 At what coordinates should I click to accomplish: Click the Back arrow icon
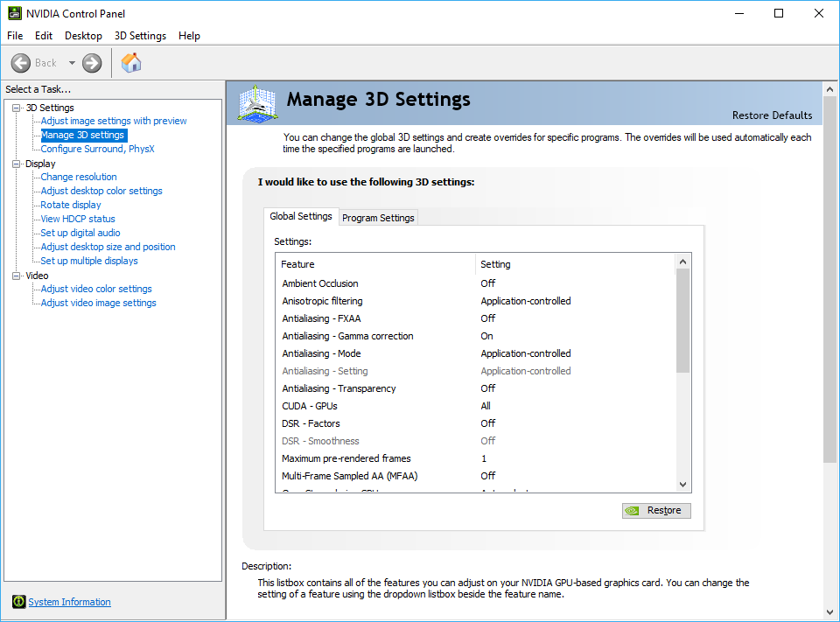(x=21, y=63)
